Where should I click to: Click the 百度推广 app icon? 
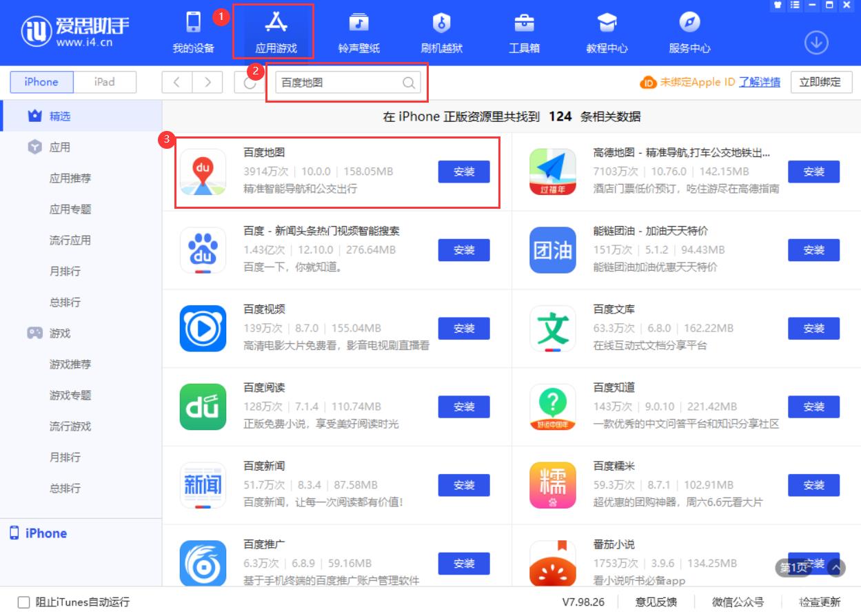(x=203, y=563)
